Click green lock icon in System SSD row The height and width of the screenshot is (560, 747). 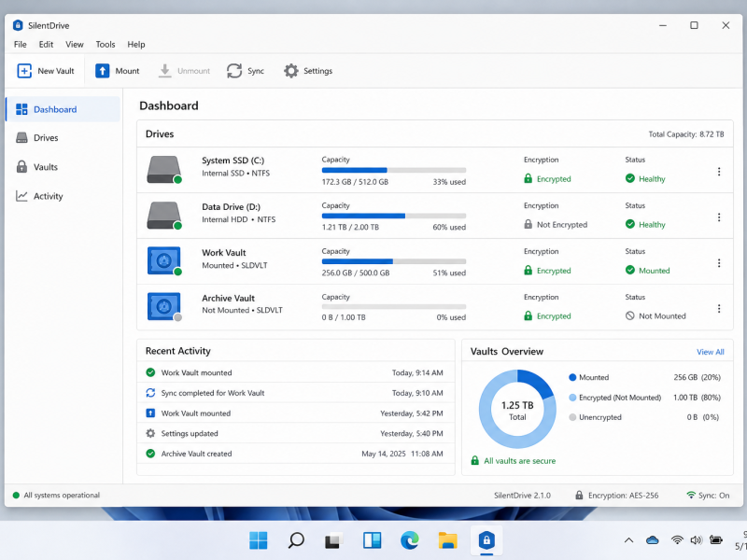[x=528, y=178]
